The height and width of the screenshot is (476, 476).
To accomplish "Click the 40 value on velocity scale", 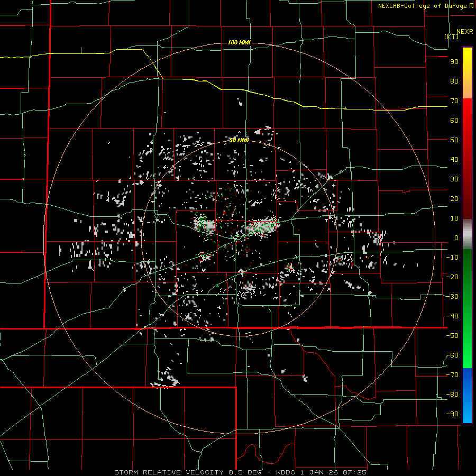I will click(454, 160).
